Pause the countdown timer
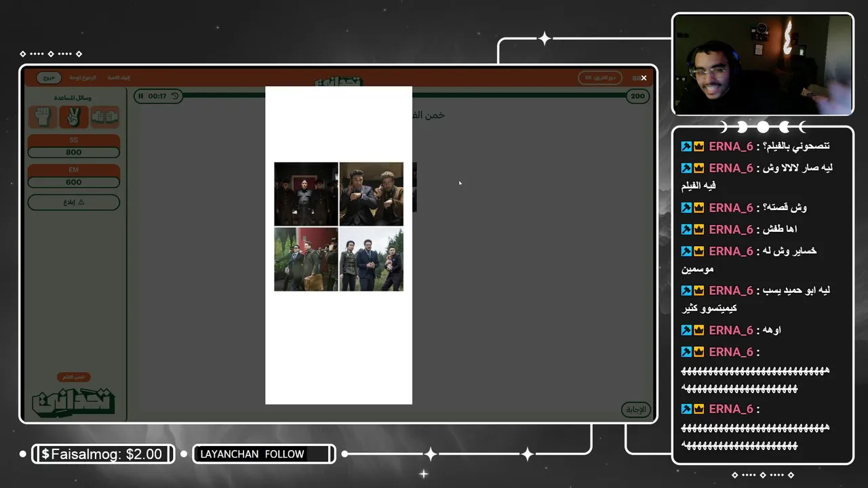The height and width of the screenshot is (488, 868). 141,96
